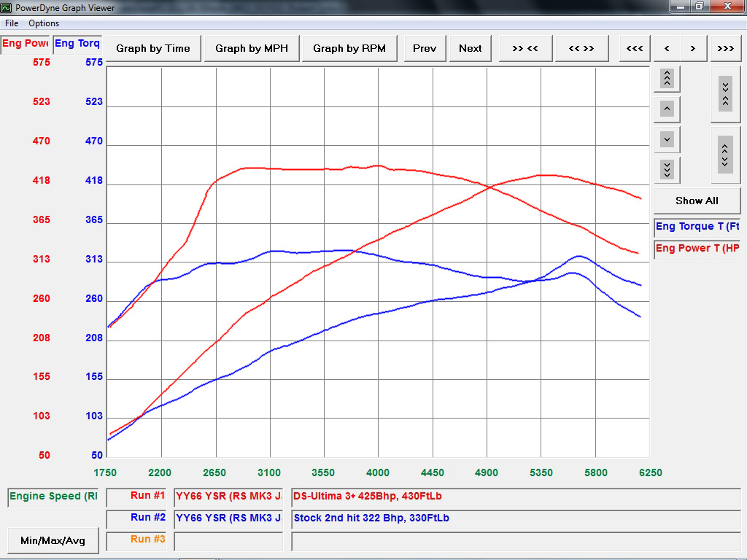Click the single > scroll right button
This screenshot has height=560, width=747.
tap(693, 48)
